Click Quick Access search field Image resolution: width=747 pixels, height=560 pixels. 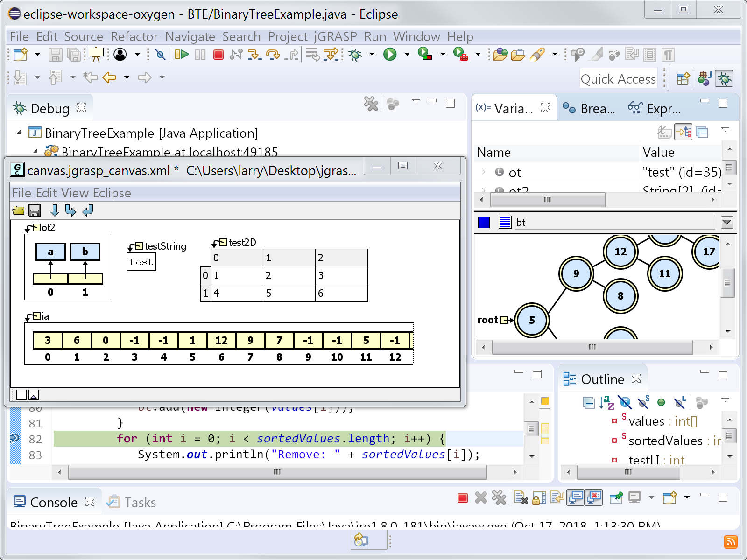pos(618,79)
